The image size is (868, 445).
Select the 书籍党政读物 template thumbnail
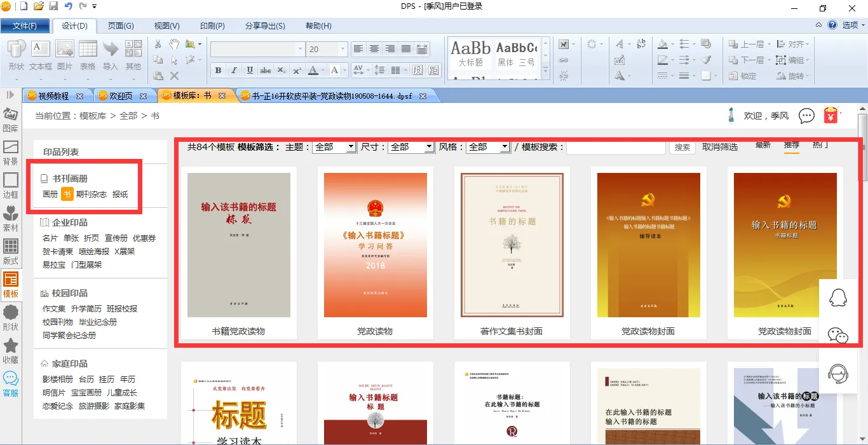pos(238,245)
